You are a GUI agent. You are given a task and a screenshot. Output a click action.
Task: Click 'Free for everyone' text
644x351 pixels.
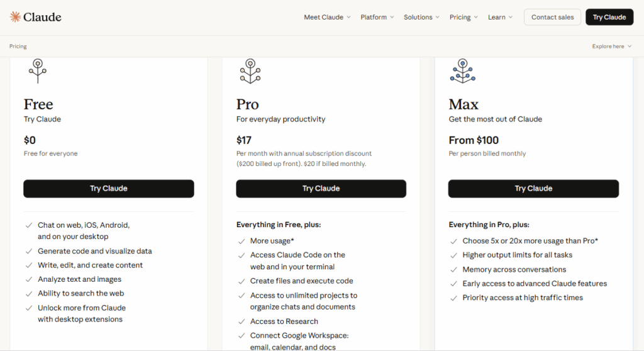click(x=50, y=153)
